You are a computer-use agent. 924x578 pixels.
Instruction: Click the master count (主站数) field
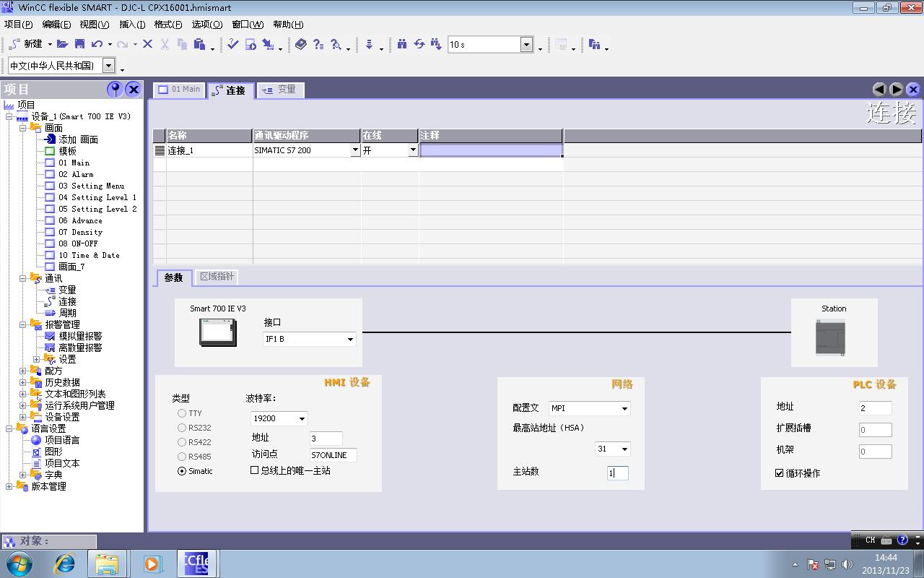(x=618, y=473)
